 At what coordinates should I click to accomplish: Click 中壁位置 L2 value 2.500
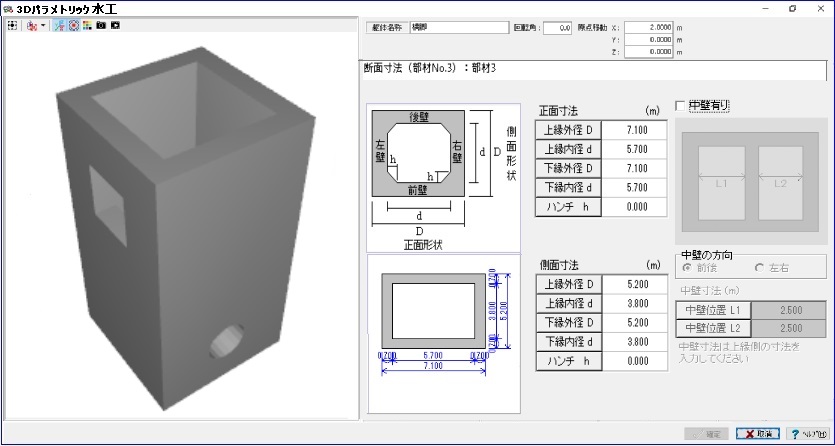[789, 328]
